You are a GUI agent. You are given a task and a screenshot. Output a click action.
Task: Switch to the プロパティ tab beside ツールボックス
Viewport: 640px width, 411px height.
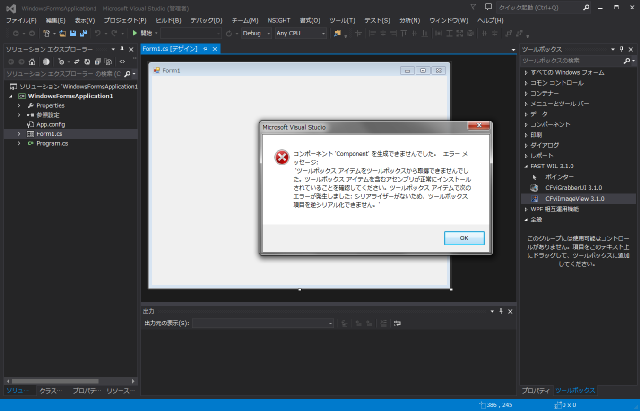(536, 391)
